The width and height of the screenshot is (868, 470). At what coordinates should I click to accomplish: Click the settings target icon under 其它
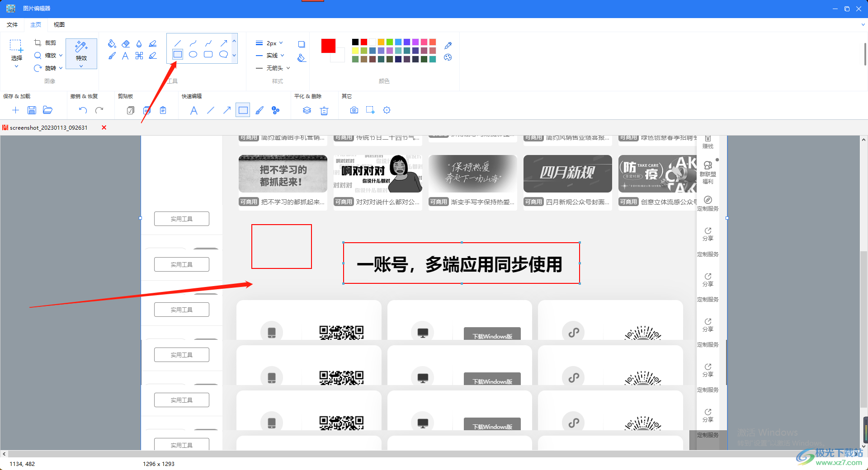(x=387, y=110)
